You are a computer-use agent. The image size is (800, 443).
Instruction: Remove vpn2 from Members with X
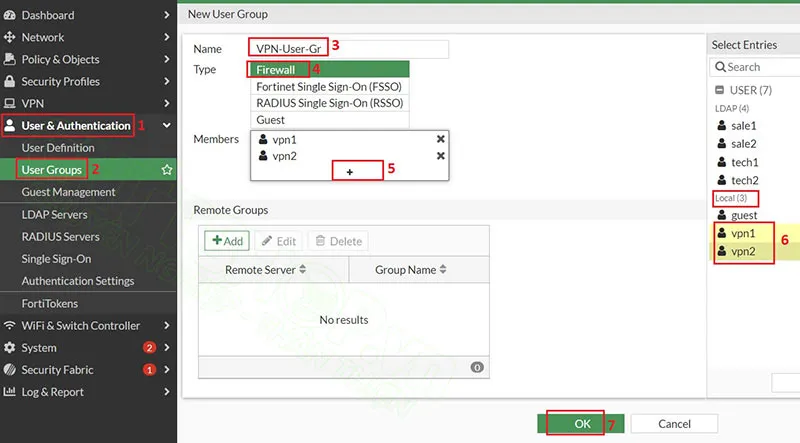click(x=441, y=156)
